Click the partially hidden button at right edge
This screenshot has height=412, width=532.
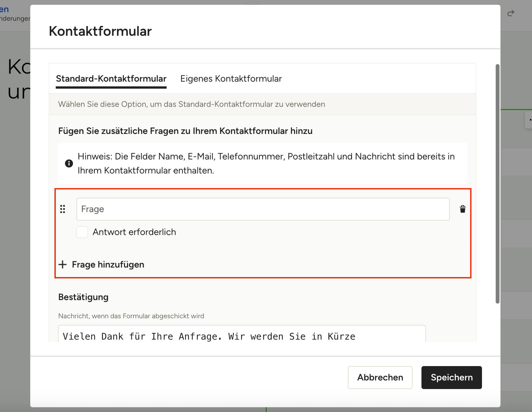coord(528,120)
